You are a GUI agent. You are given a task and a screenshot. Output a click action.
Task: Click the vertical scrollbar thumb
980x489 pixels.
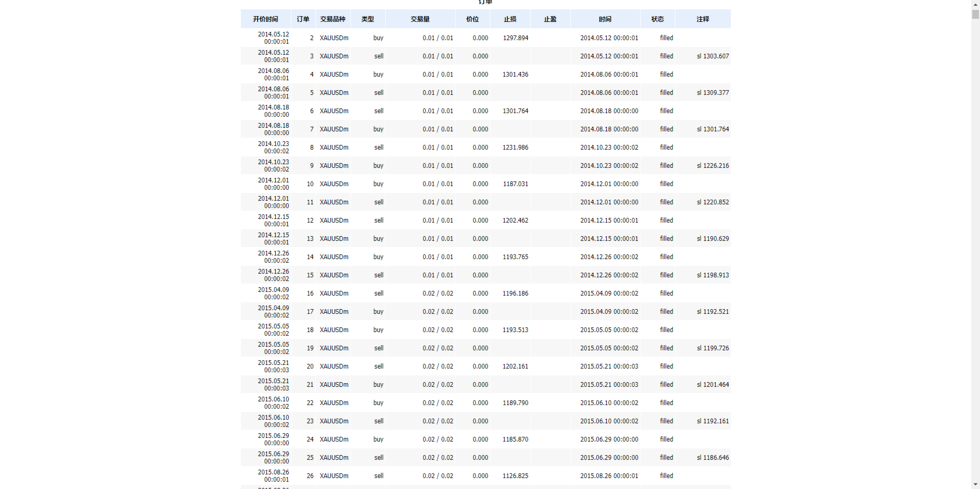coord(975,14)
